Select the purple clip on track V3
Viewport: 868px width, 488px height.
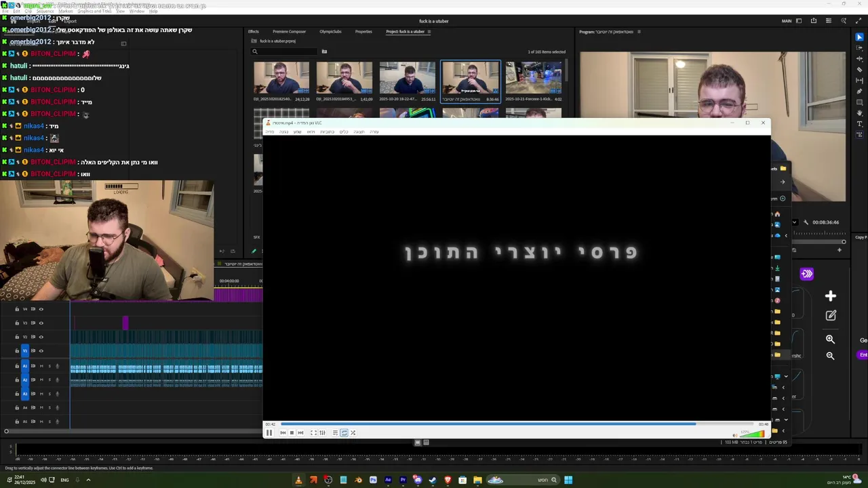[125, 323]
